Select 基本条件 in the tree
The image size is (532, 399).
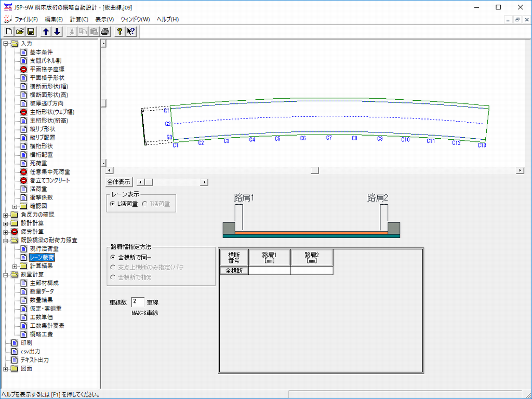click(41, 52)
